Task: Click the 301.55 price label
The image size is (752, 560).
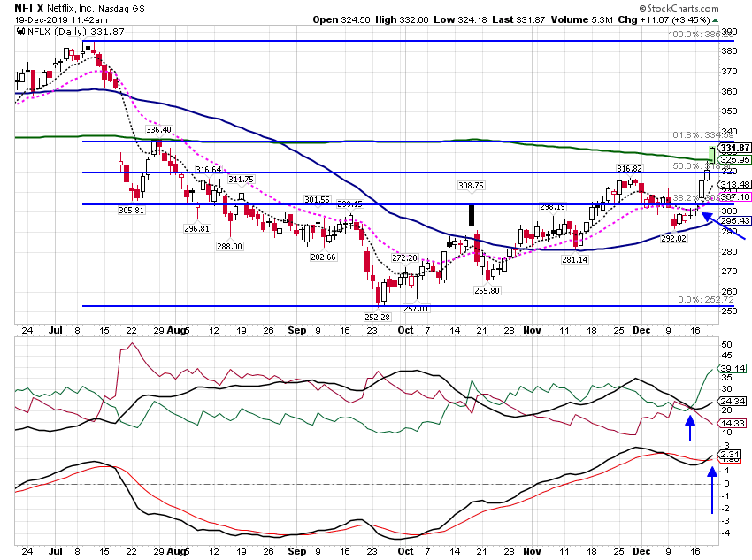Action: 317,199
